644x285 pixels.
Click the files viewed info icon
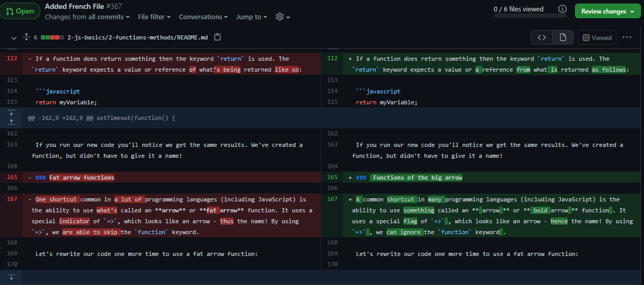[562, 9]
